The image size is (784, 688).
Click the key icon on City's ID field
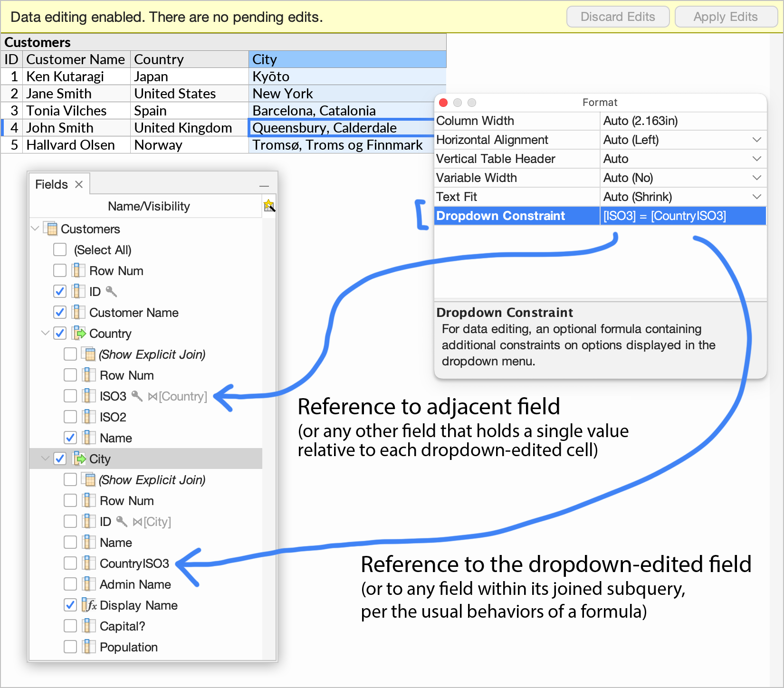(122, 521)
